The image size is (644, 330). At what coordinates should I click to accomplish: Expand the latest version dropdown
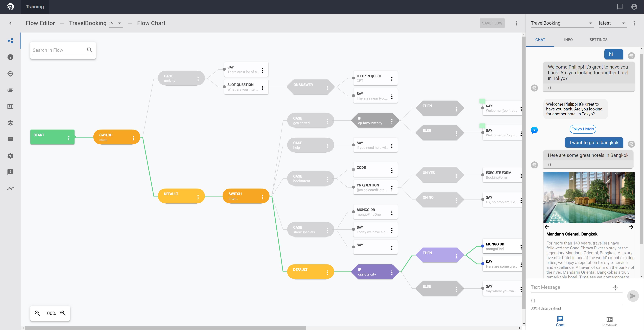pyautogui.click(x=612, y=23)
